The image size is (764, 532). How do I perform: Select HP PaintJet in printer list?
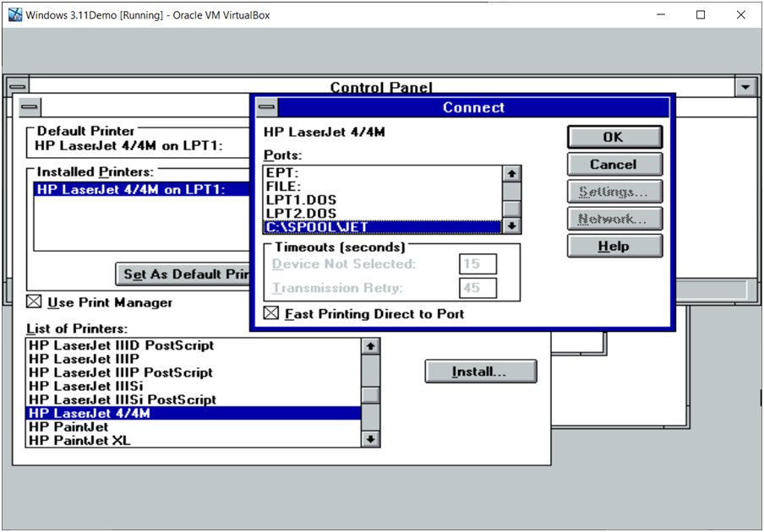coord(193,426)
